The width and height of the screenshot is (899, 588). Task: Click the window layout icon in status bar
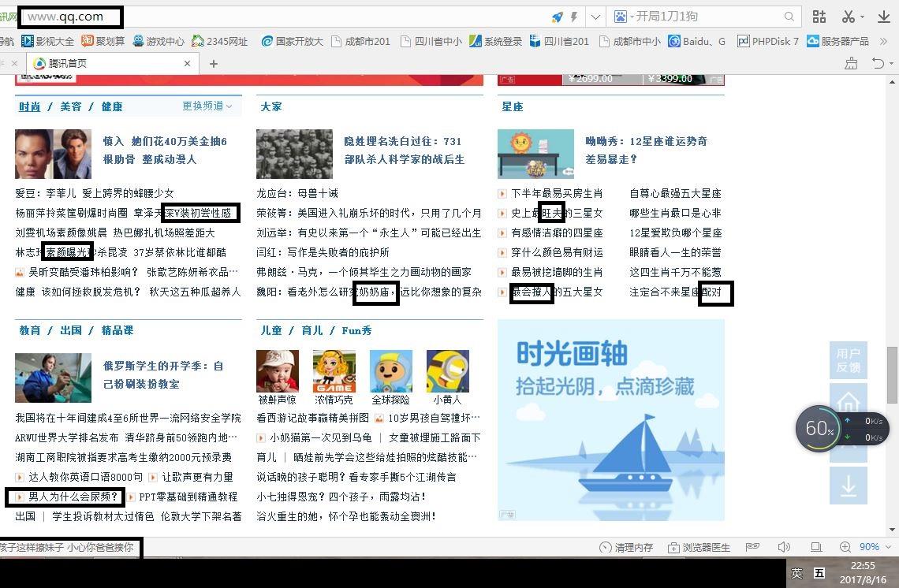click(816, 547)
